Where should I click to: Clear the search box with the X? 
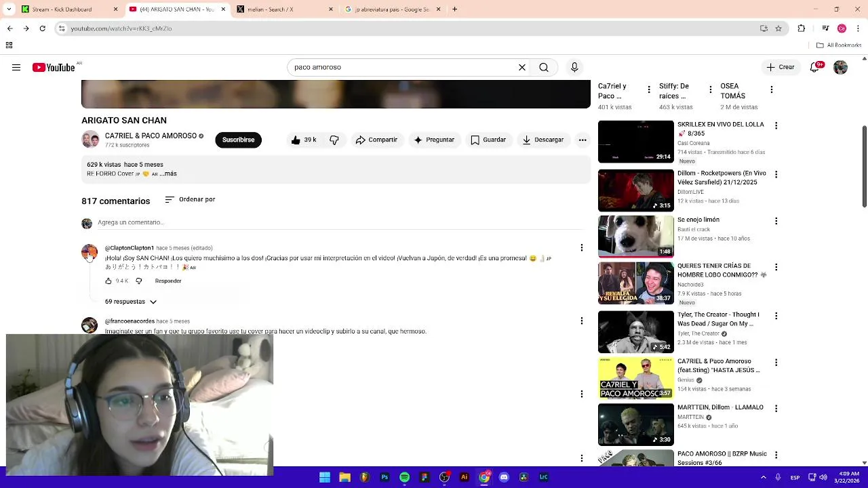(x=522, y=67)
